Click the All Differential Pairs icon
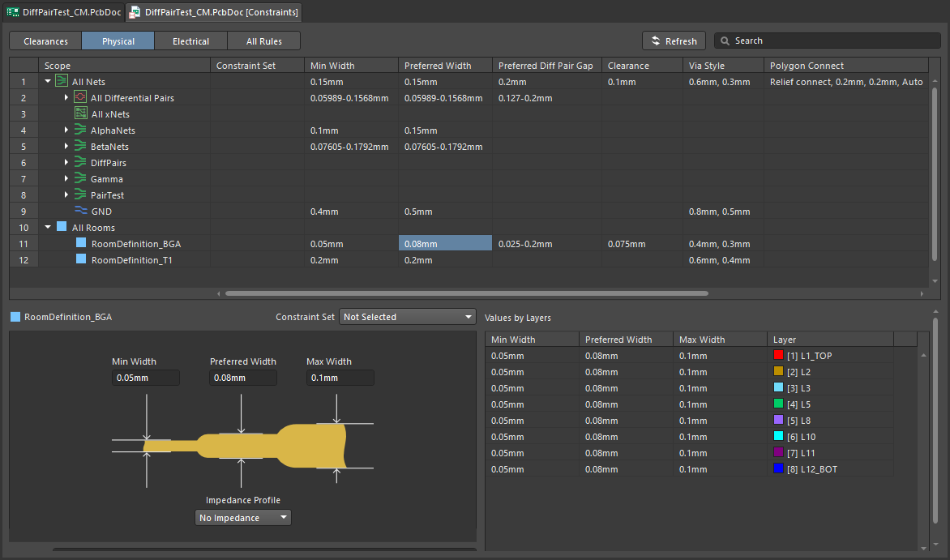 point(79,98)
